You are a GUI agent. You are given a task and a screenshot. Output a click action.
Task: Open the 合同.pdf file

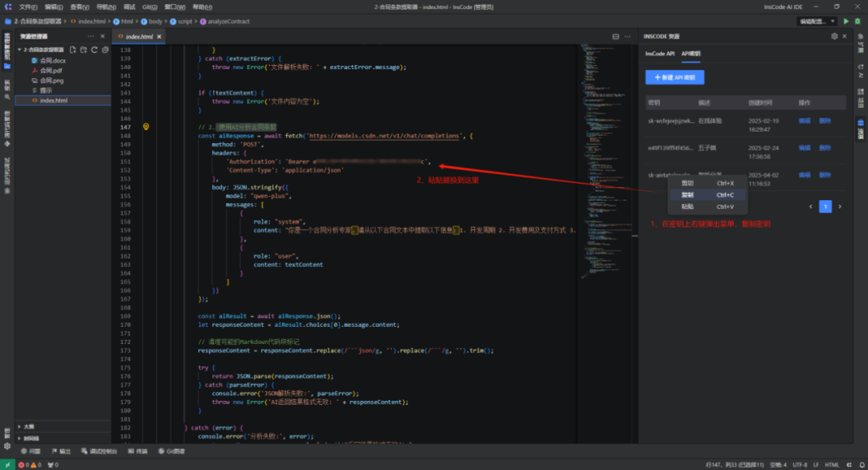click(47, 71)
